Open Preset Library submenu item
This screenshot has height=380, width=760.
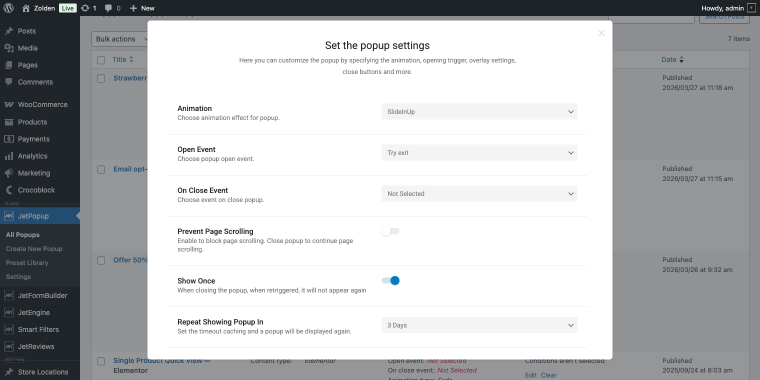pos(27,263)
